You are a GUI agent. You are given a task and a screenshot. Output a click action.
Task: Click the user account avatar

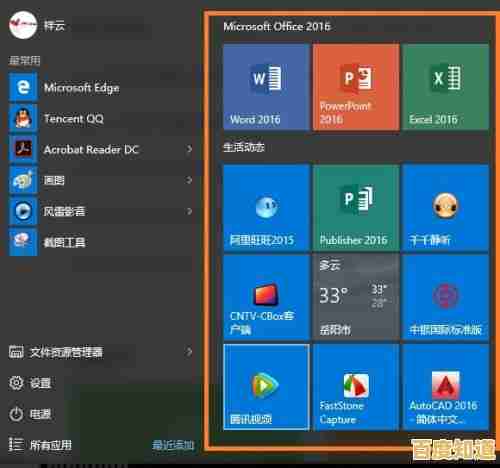pyautogui.click(x=23, y=25)
